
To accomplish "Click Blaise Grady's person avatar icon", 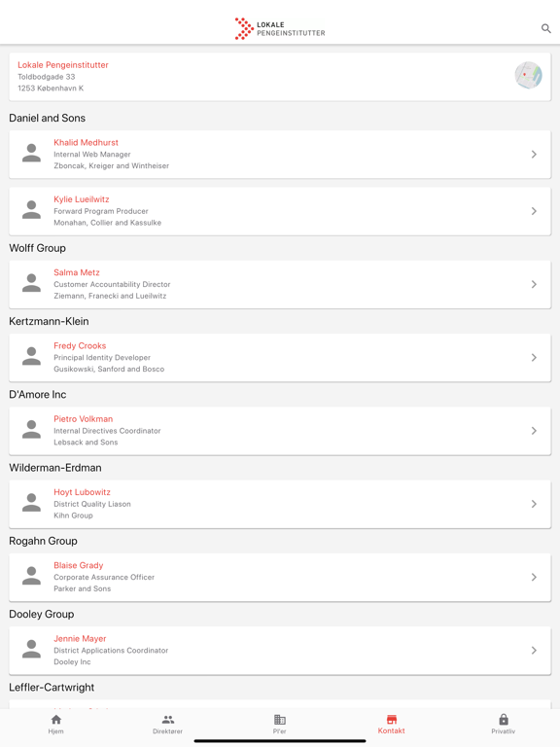I will tap(31, 577).
